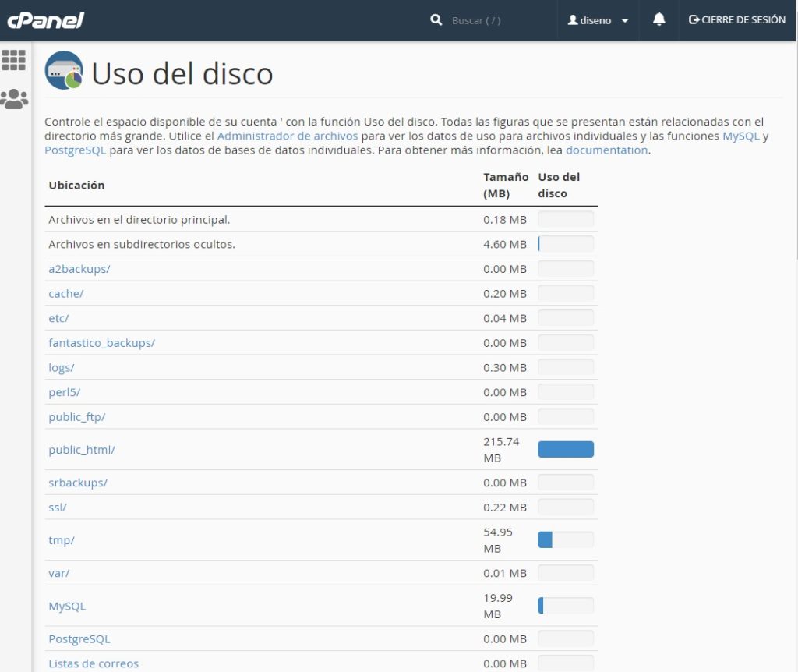Select the 215.74 MB size value
Screen dimensions: 798x672
[501, 450]
